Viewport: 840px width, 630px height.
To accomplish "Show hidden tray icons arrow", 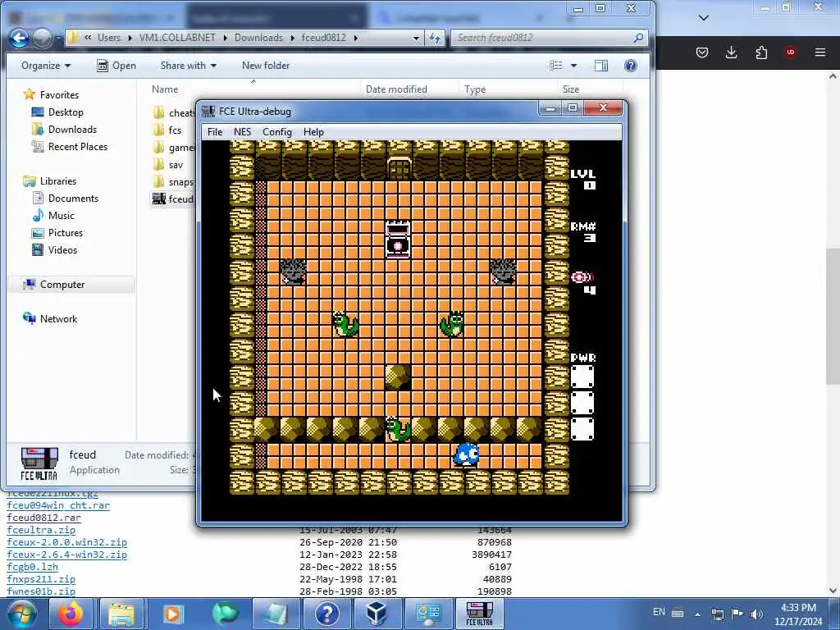I will (x=697, y=614).
